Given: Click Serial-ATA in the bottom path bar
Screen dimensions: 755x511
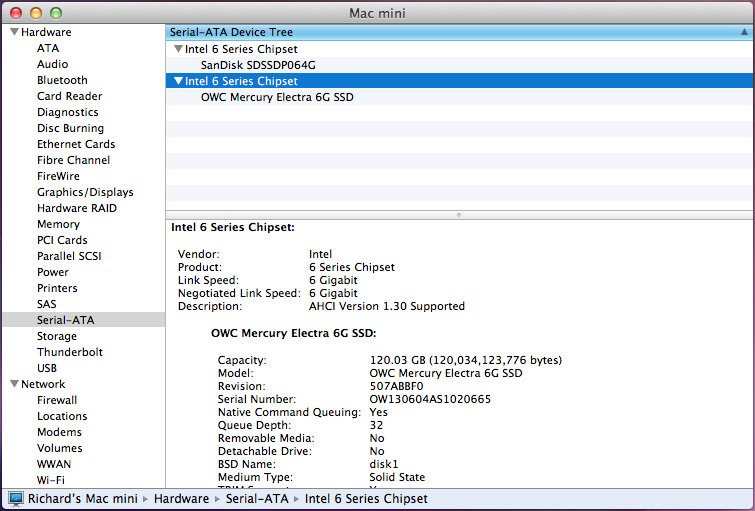Looking at the screenshot, I should pos(257,498).
